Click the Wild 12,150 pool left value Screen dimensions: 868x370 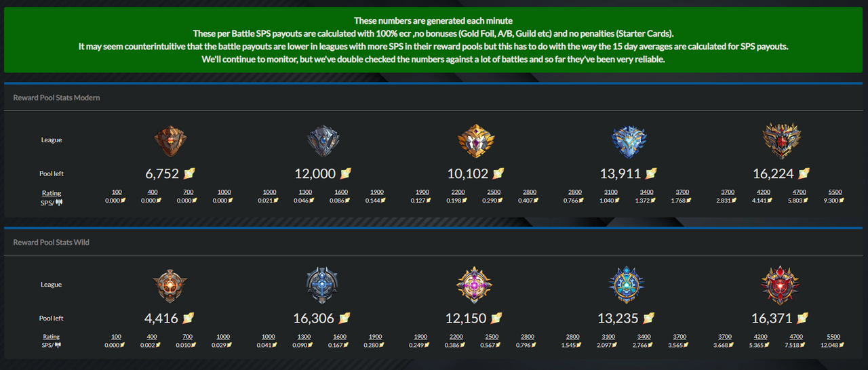[467, 318]
